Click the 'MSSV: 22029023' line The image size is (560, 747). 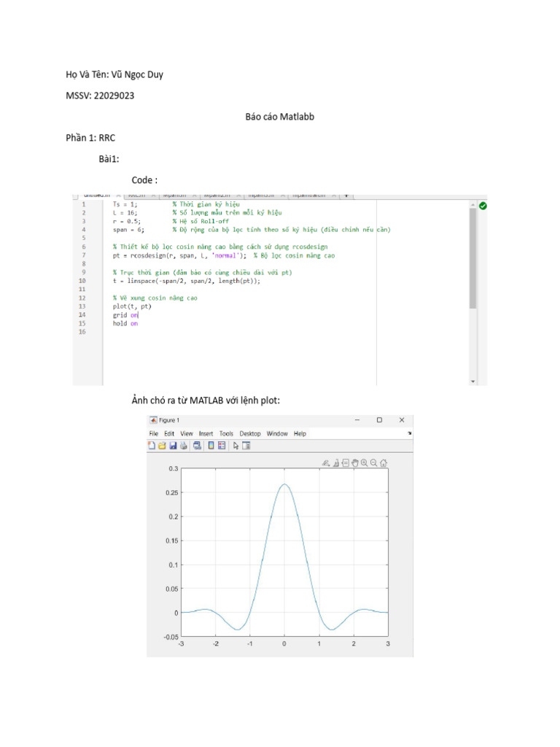point(100,96)
